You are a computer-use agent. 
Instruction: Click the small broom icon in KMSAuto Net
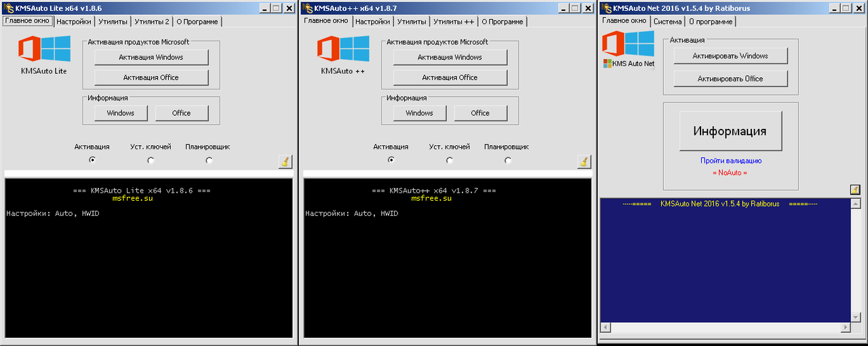click(x=855, y=189)
